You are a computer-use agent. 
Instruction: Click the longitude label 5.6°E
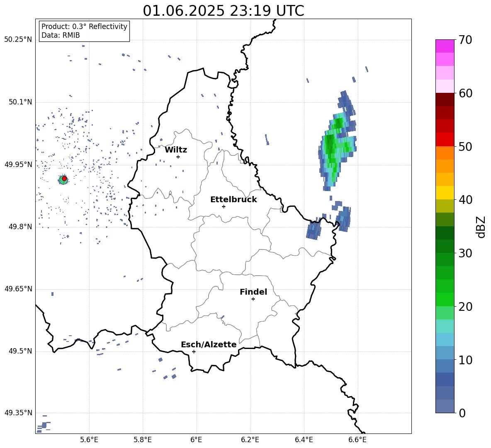pos(89,440)
